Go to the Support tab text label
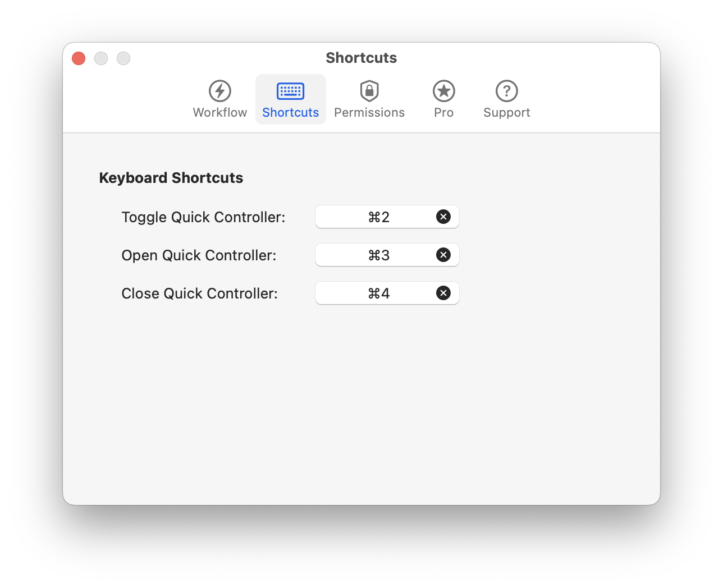The width and height of the screenshot is (723, 588). 506,113
